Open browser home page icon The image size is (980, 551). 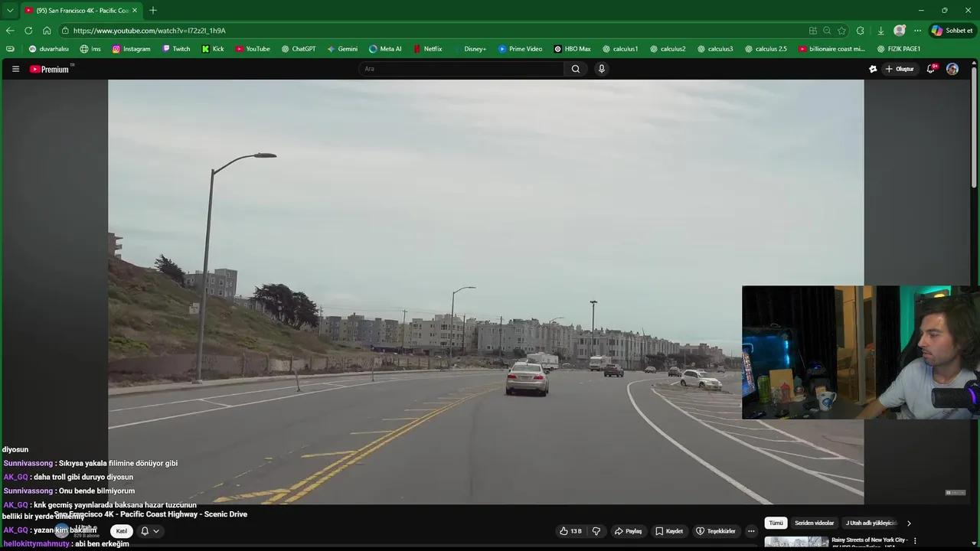(x=47, y=31)
